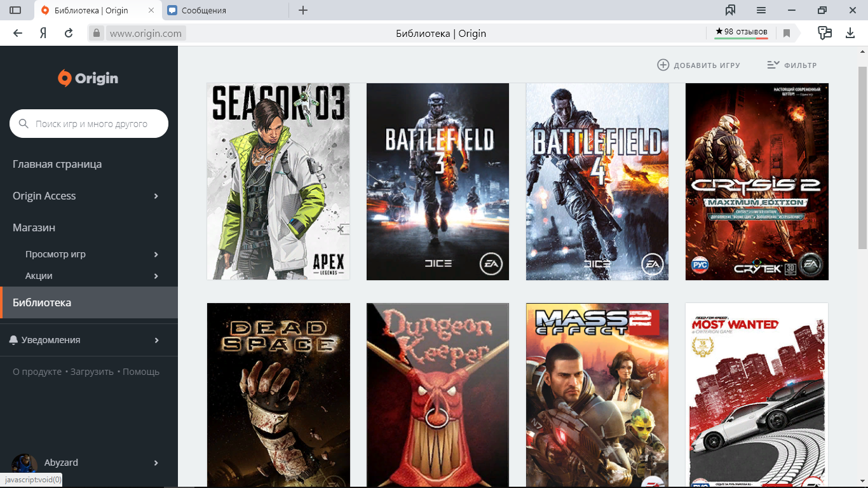The image size is (868, 488).
Task: Open Просмотр игр submenu item
Action: tap(55, 254)
